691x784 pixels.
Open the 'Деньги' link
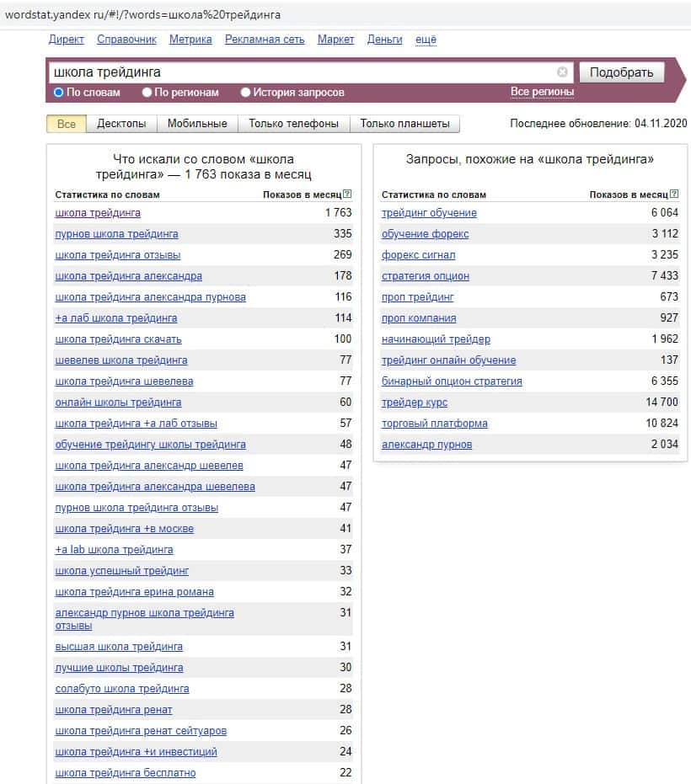[385, 40]
